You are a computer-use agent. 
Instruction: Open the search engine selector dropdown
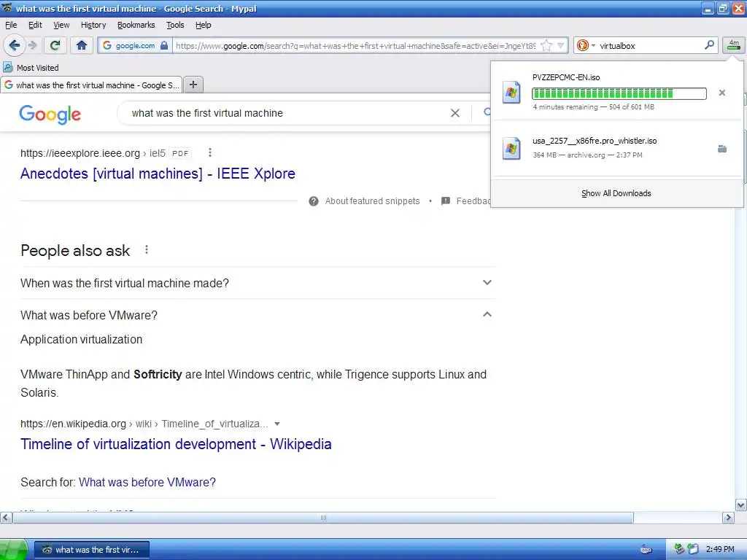(586, 46)
